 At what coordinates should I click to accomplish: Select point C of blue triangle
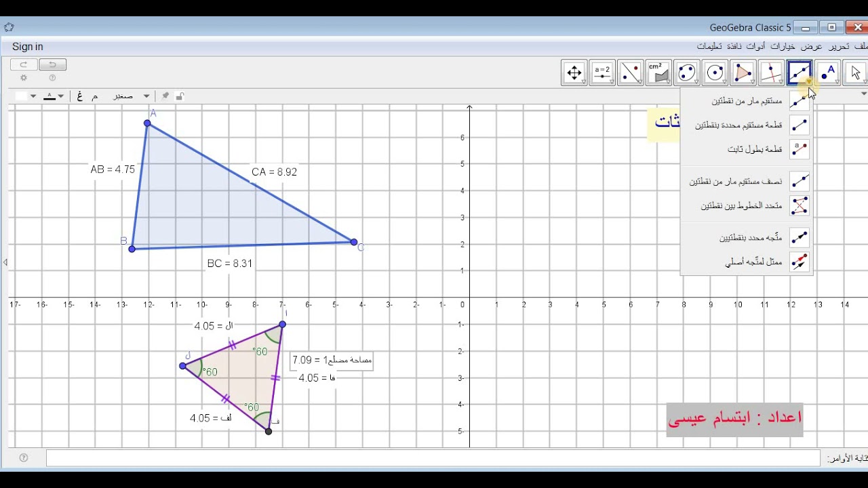coord(354,242)
